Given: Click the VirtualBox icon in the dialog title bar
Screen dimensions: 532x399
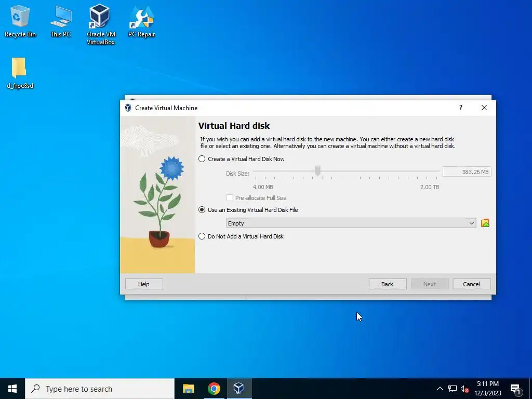Looking at the screenshot, I should pos(128,108).
